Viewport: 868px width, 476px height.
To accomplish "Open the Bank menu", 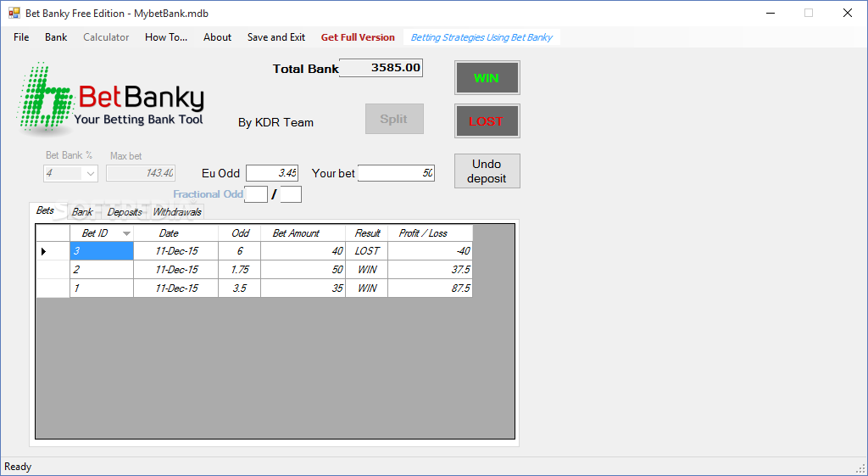I will pyautogui.click(x=56, y=37).
